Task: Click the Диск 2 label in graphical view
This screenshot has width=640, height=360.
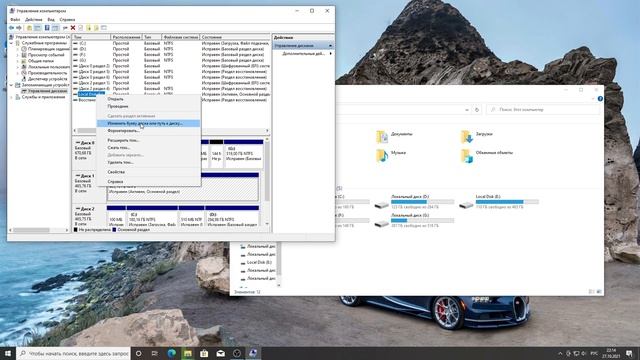Action: point(86,209)
